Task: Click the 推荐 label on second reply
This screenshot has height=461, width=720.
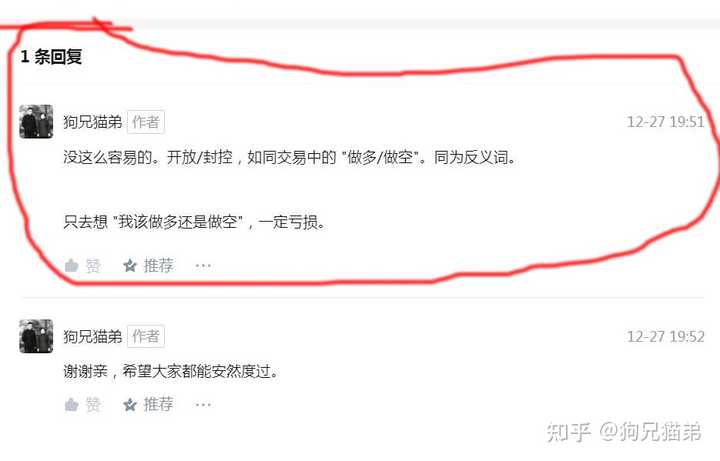Action: pyautogui.click(x=158, y=405)
